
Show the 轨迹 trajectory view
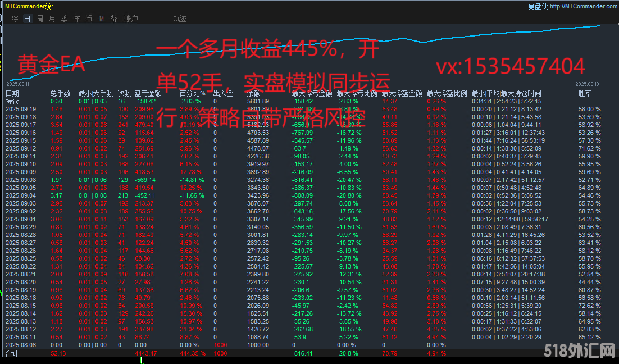click(x=180, y=19)
